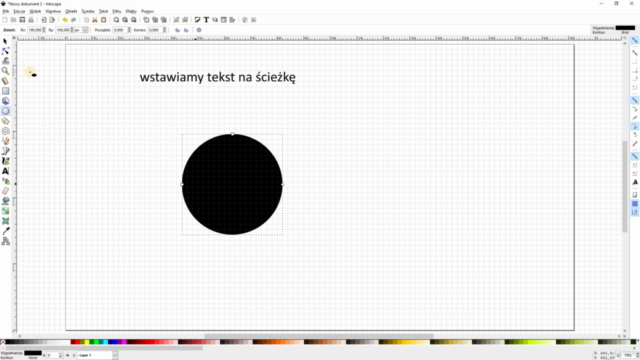640x360 pixels.
Task: Select the Connector tool
Action: click(x=5, y=241)
